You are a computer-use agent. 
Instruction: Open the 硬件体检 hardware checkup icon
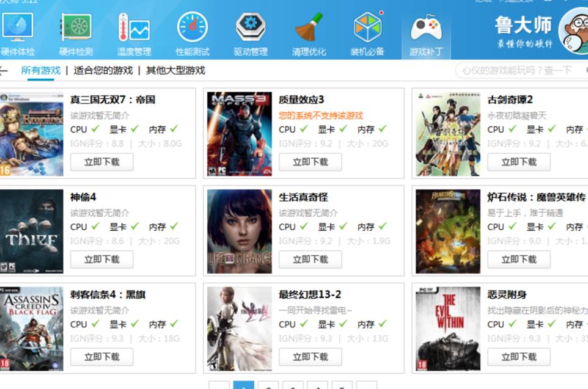[x=18, y=28]
